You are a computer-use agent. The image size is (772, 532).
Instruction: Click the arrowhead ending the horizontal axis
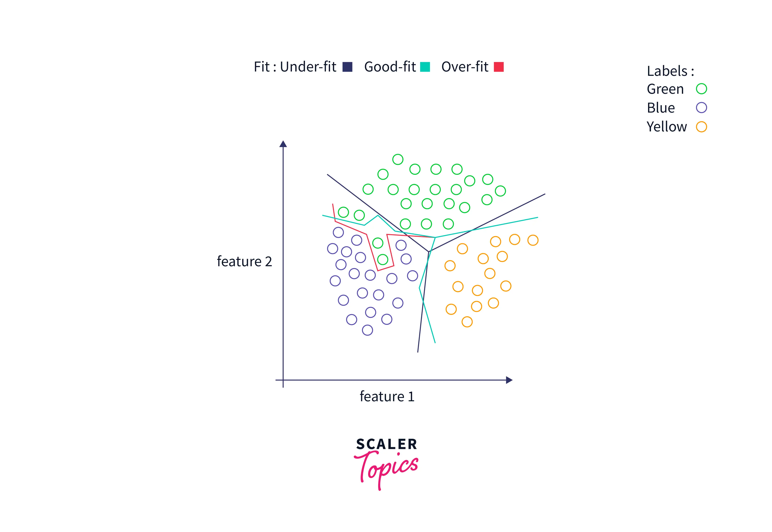509,380
